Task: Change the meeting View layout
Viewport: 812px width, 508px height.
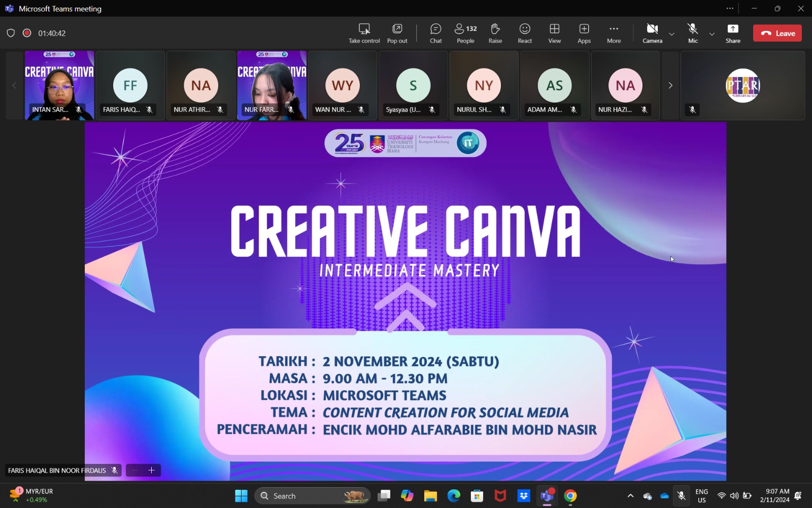Action: point(554,33)
